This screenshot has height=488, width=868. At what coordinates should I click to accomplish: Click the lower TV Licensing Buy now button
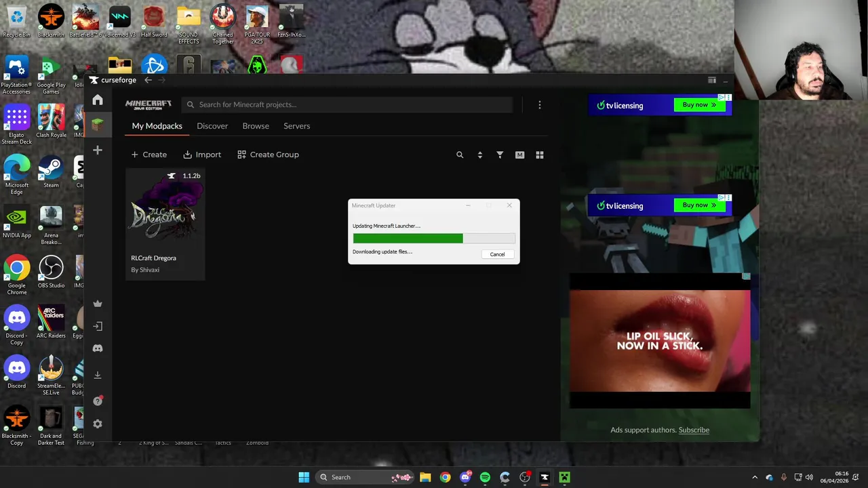click(x=699, y=205)
